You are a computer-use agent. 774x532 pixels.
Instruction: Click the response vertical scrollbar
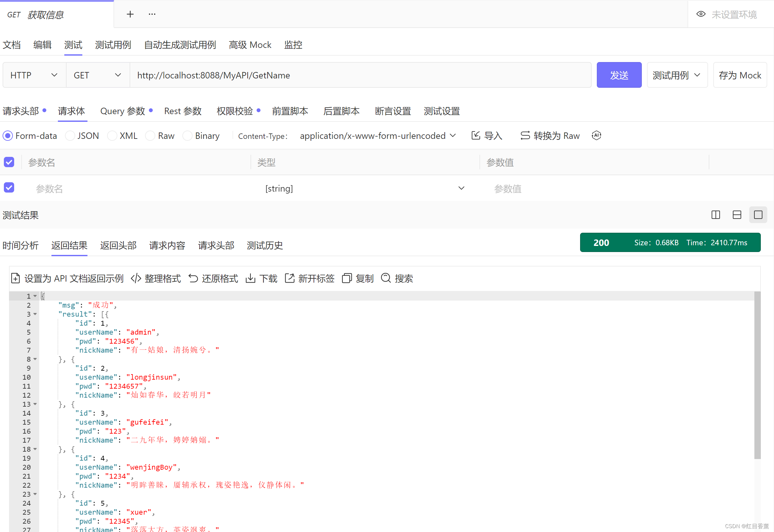point(757,375)
